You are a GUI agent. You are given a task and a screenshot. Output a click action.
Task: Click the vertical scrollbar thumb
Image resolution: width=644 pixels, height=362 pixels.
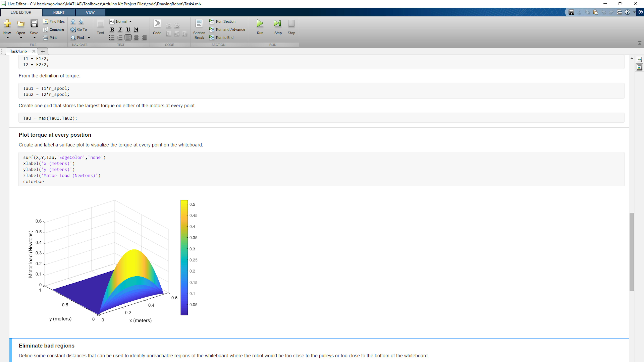pyautogui.click(x=632, y=252)
